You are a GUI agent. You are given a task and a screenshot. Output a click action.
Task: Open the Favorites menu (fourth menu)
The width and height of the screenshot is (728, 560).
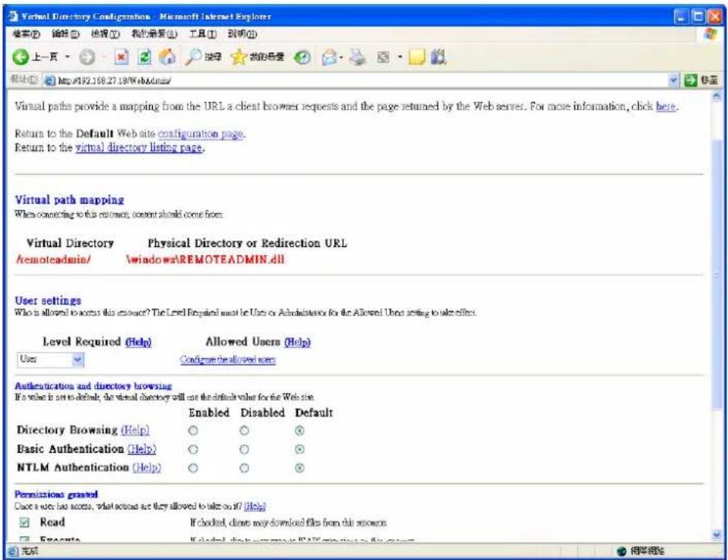(154, 34)
